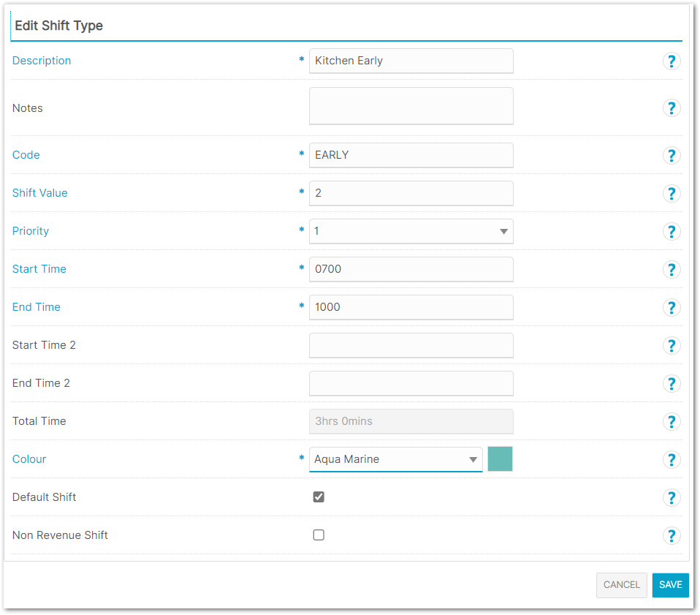This screenshot has width=700, height=615.
Task: Expand the Colour dropdown showing Aqua Marine
Action: coord(395,459)
